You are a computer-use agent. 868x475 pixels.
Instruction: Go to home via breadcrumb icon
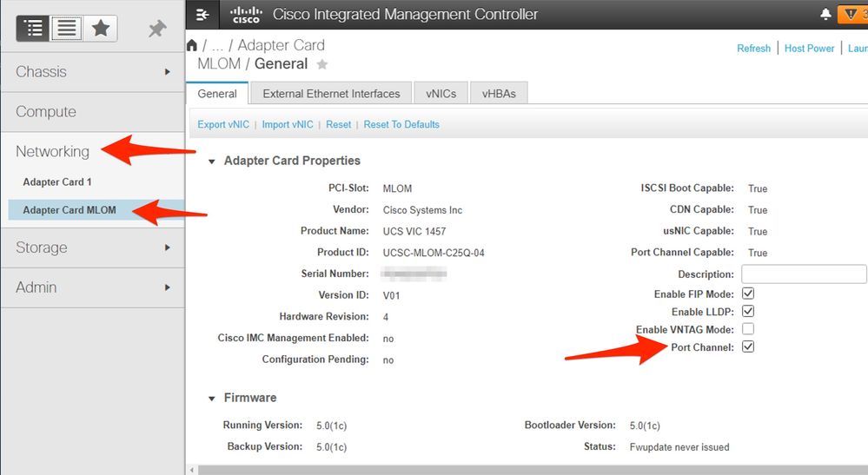pyautogui.click(x=192, y=45)
